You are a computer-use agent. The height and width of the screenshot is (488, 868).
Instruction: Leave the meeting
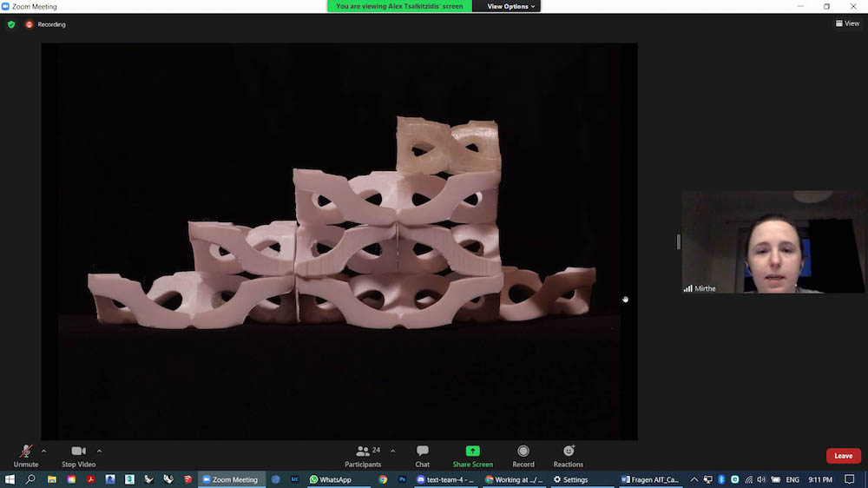coord(843,456)
